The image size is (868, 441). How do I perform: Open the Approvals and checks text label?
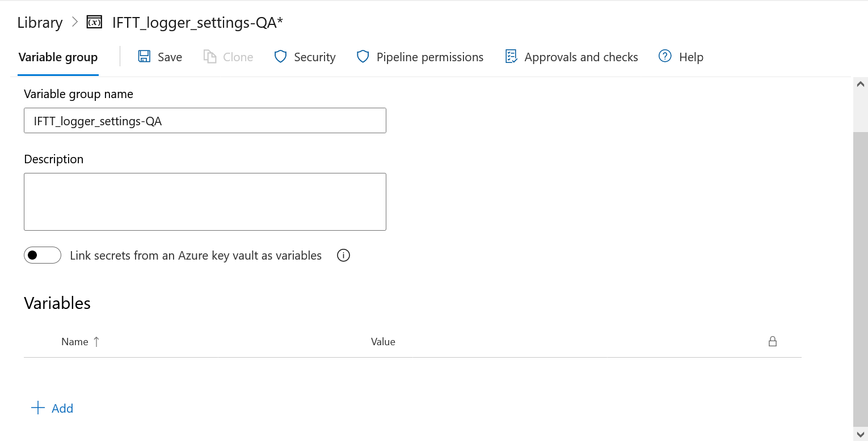[581, 57]
